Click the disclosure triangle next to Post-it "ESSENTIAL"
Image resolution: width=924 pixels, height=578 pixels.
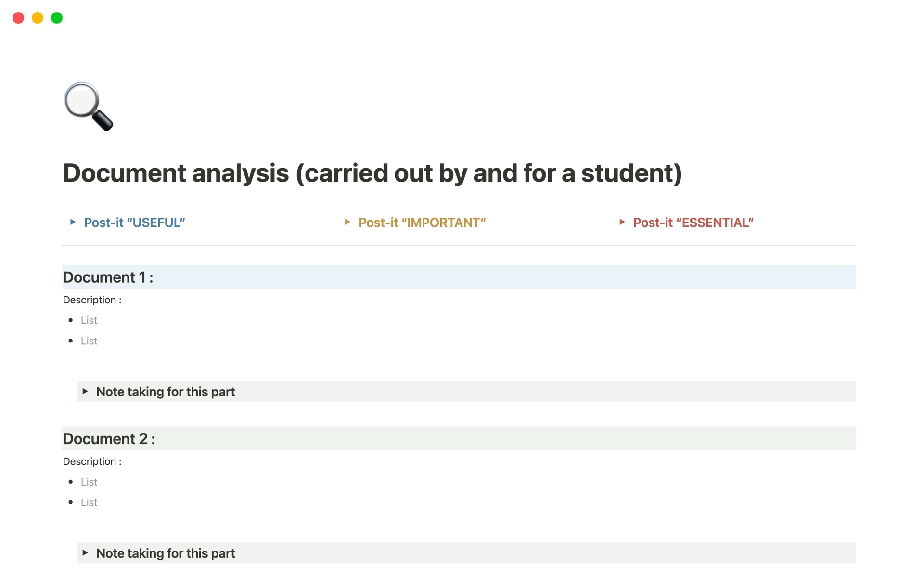(x=622, y=222)
